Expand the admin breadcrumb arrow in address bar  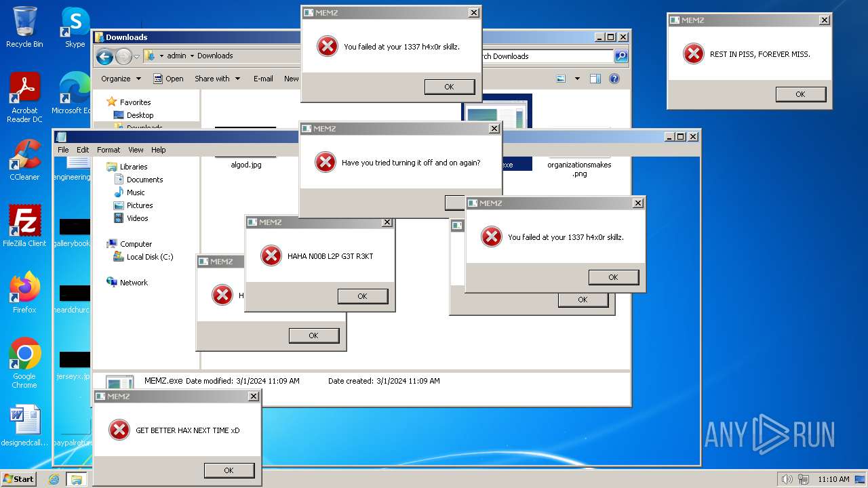click(x=192, y=56)
